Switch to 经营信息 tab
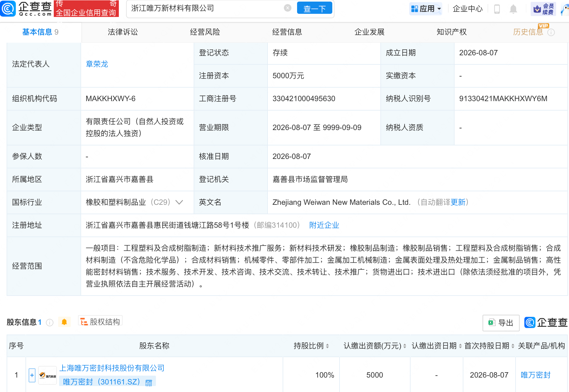The height and width of the screenshot is (392, 569). coord(287,32)
